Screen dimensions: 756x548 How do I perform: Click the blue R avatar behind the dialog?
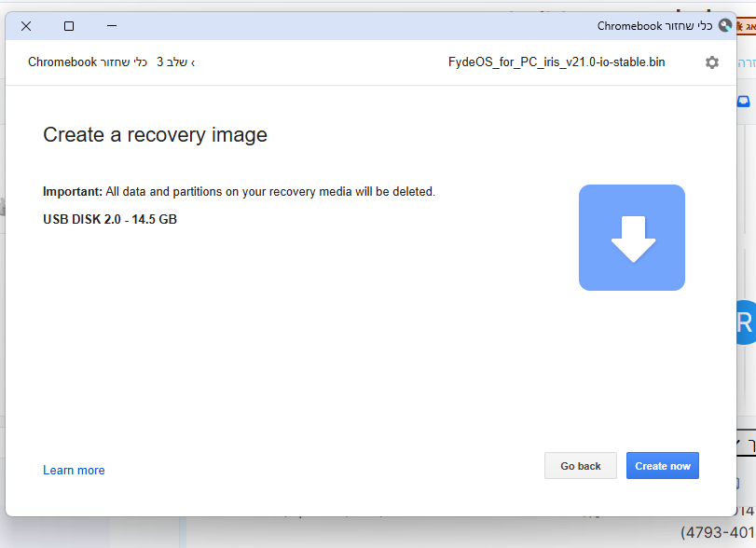[x=745, y=322]
